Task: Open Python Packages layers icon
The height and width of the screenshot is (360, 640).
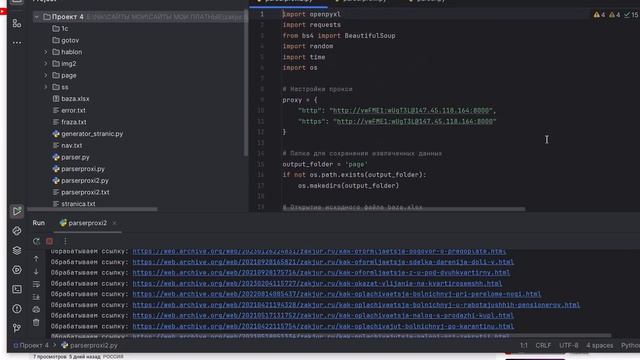Action: (17, 250)
